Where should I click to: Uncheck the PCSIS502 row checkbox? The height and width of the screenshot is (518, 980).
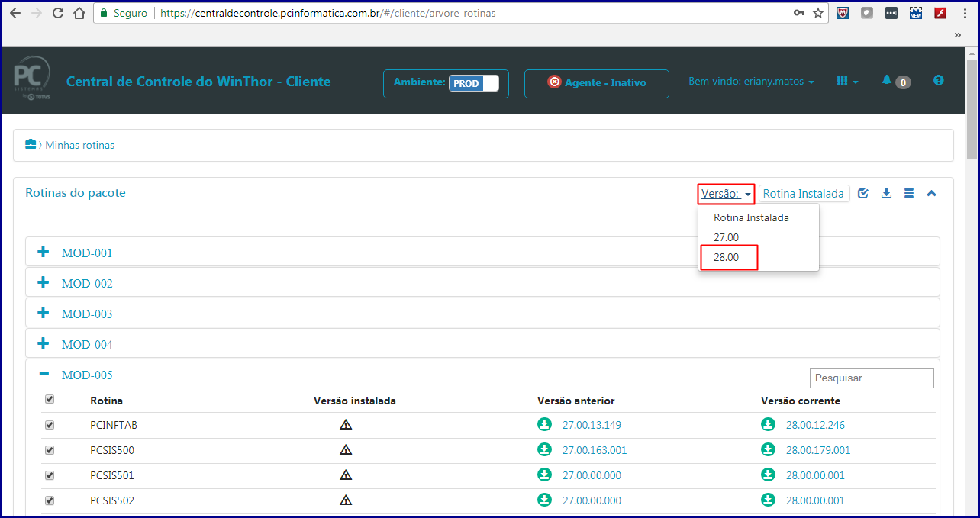click(50, 500)
